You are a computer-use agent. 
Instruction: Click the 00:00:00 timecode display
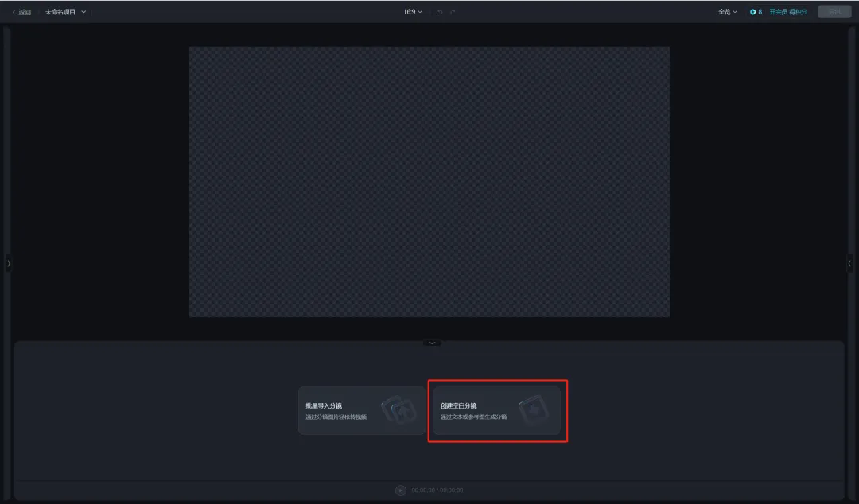(437, 490)
